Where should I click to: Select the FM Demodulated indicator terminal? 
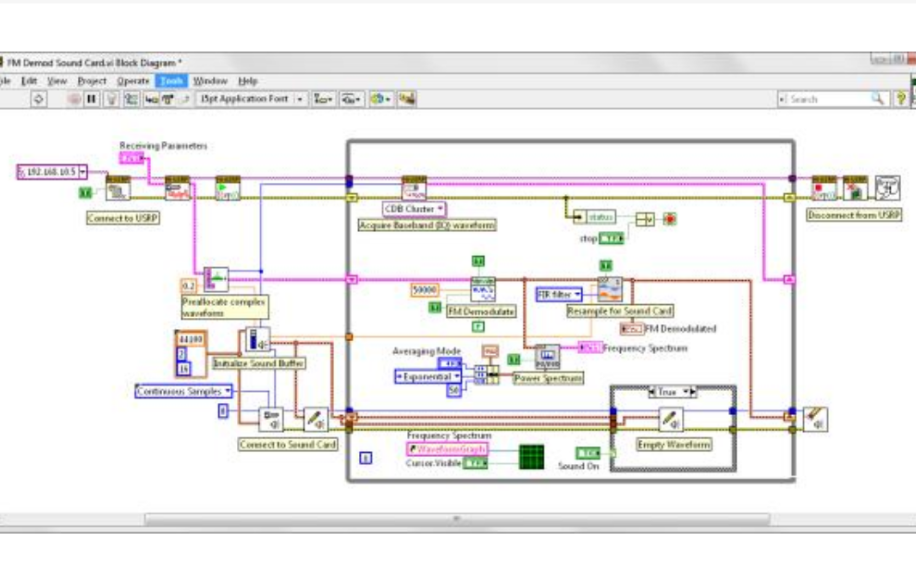632,329
